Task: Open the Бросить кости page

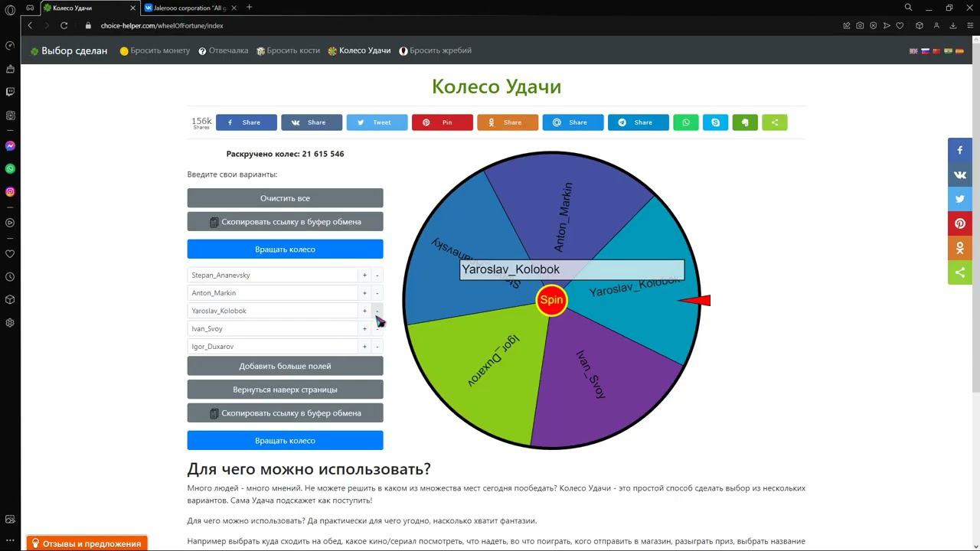Action: [x=288, y=51]
